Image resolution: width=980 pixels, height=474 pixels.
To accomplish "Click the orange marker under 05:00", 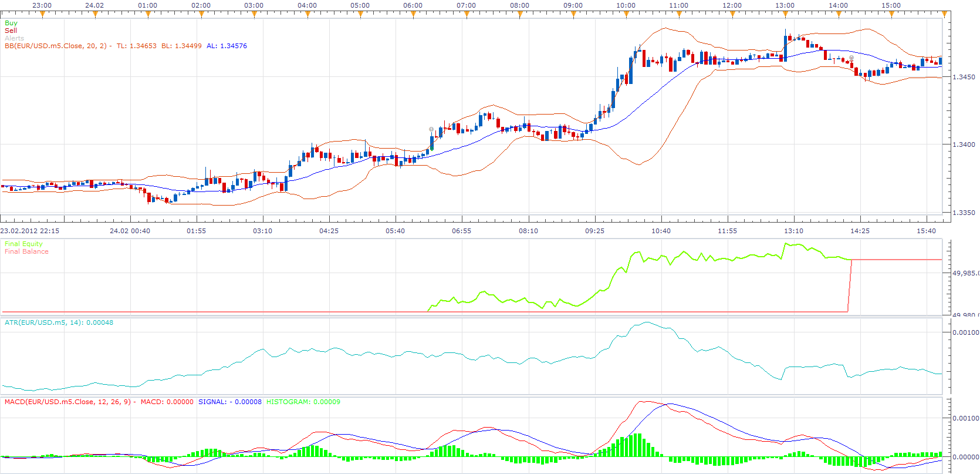I will 360,14.
